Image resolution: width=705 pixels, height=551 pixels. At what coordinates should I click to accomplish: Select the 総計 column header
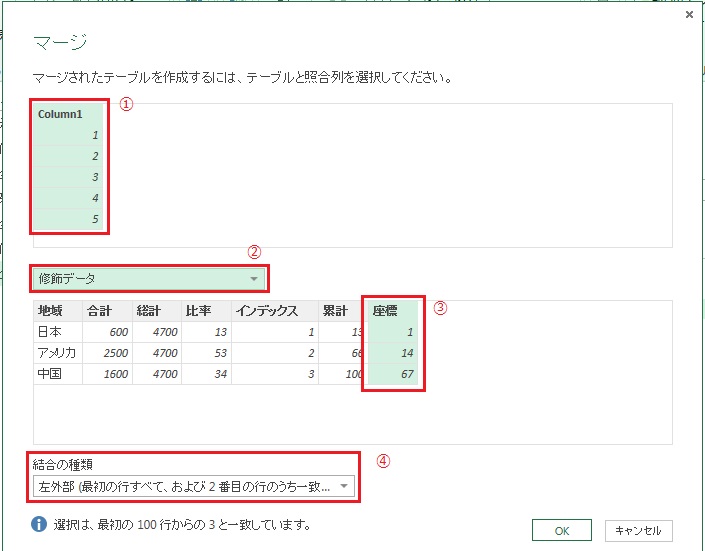[x=157, y=311]
